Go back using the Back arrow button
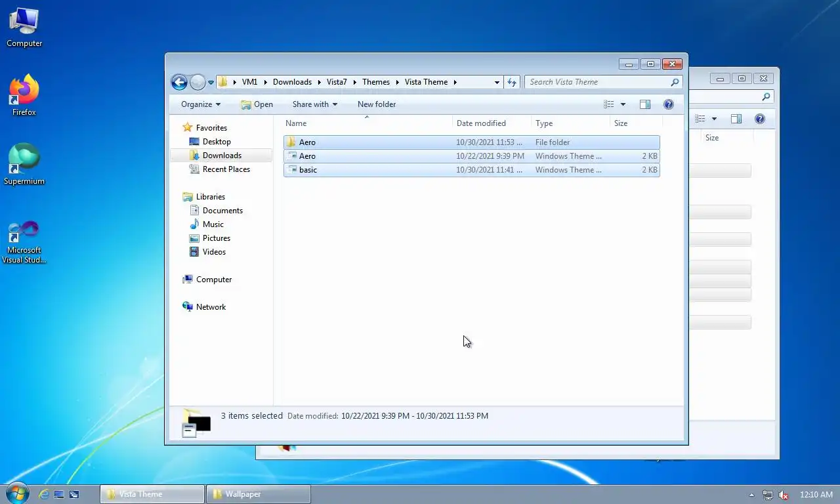The height and width of the screenshot is (504, 840). (x=179, y=82)
